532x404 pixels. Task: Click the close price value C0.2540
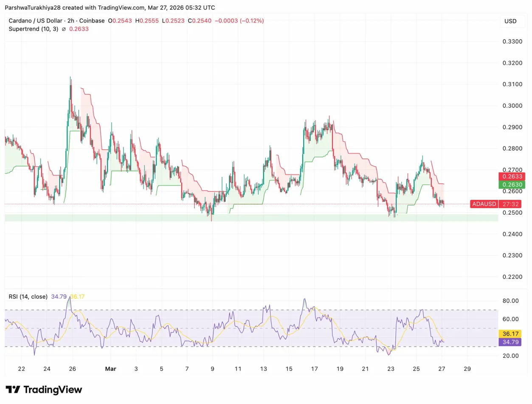click(200, 20)
